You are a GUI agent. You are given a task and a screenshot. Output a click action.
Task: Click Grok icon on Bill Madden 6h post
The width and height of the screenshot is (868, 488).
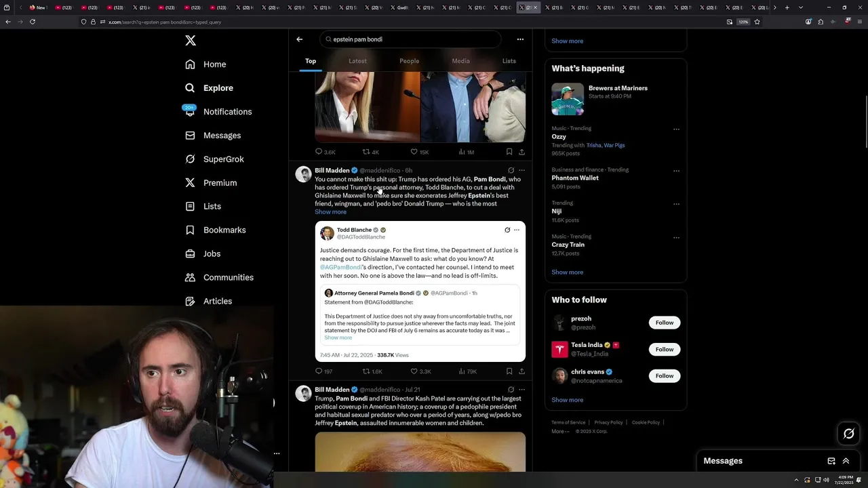coord(511,170)
